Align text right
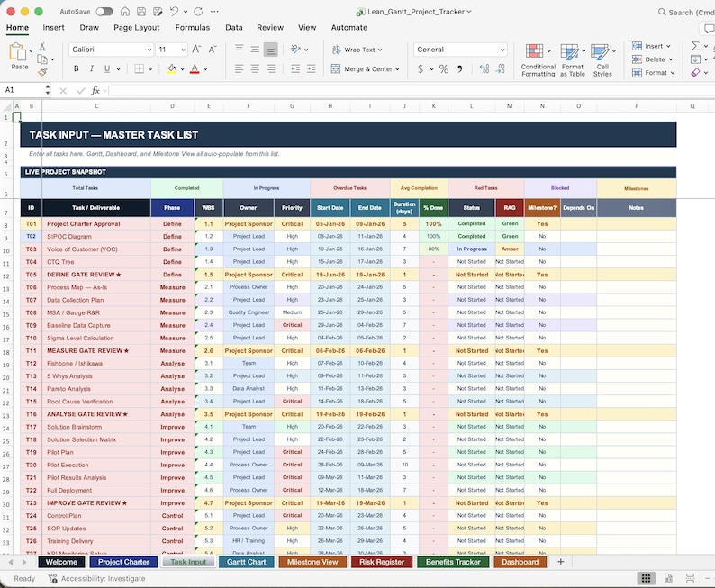Image resolution: width=715 pixels, height=588 pixels. (271, 68)
